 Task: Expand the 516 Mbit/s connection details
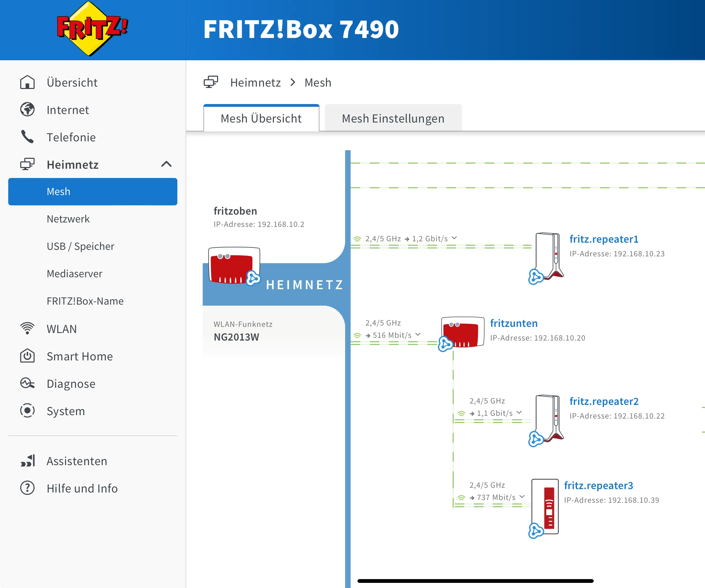(418, 334)
